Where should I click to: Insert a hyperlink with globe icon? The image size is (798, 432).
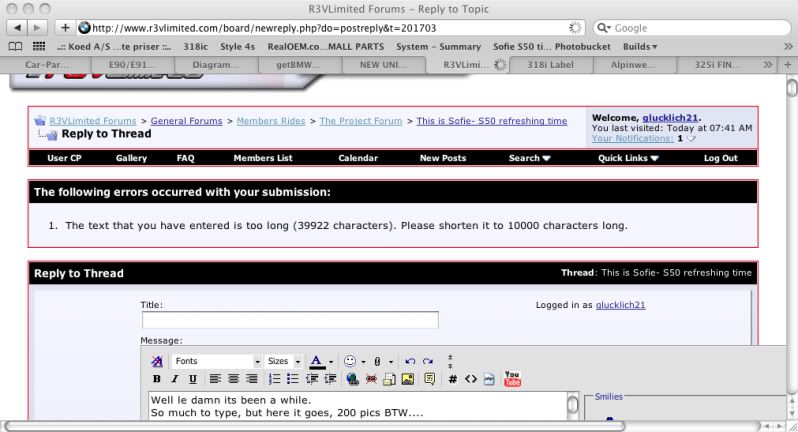pos(352,380)
